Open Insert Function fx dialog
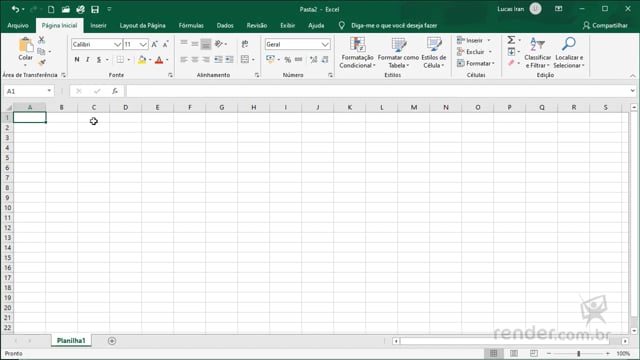Image resolution: width=640 pixels, height=360 pixels. 115,91
